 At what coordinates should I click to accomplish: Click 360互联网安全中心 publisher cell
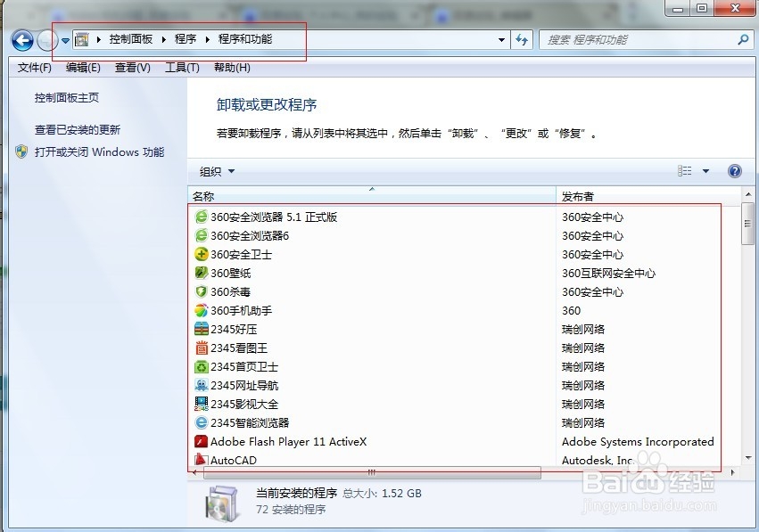click(608, 274)
